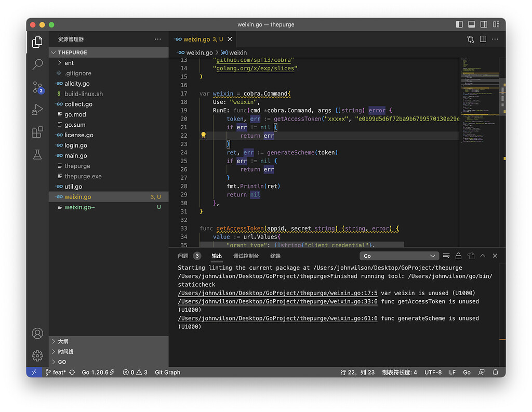Open the 问题 panel tab
Viewport: 532px width, 412px height.
tap(183, 256)
